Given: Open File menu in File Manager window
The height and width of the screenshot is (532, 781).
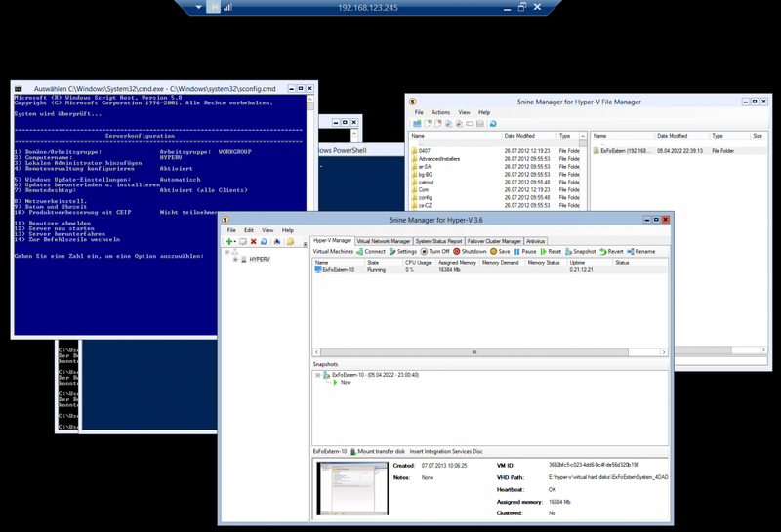Looking at the screenshot, I should (x=419, y=112).
